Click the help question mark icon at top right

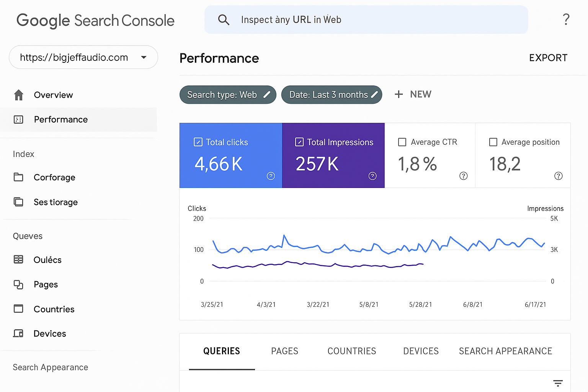pyautogui.click(x=566, y=19)
